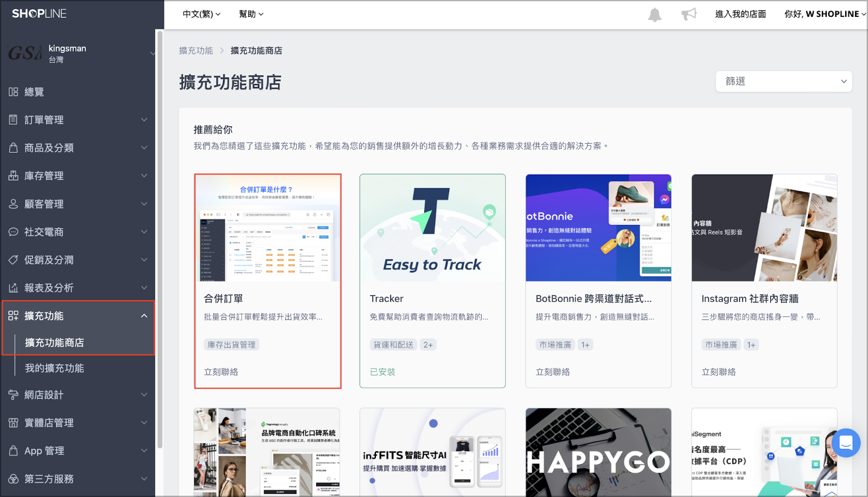868x497 pixels.
Task: Switch store via kingsman dropdown arrow
Action: tap(152, 53)
